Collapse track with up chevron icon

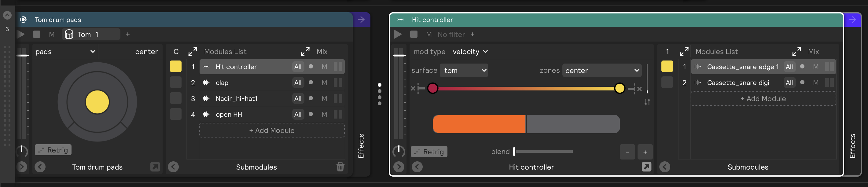coord(7,15)
